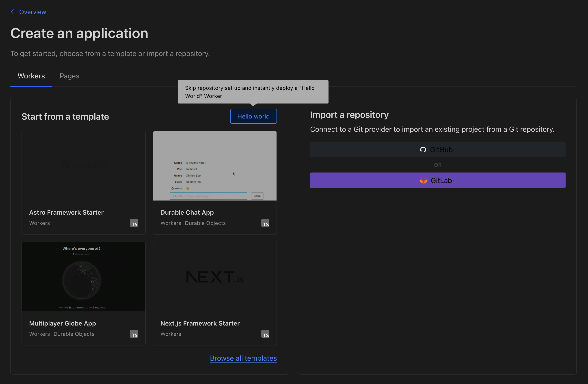This screenshot has height=384, width=588.
Task: Click the Astro Framework Starter title
Action: [66, 212]
